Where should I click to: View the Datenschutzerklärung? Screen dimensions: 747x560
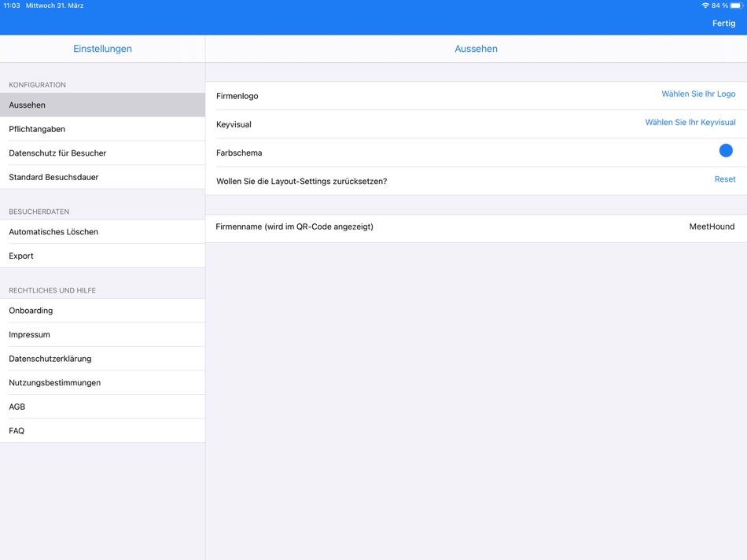click(50, 359)
